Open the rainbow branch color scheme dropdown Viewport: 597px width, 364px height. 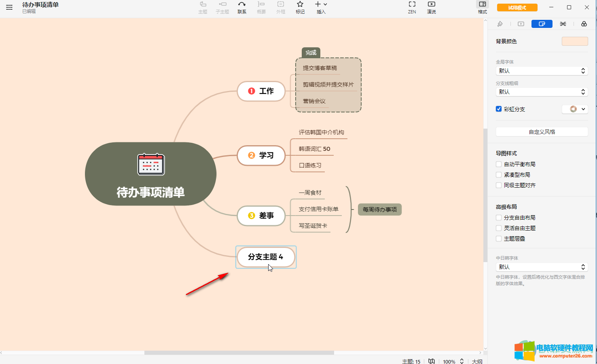tap(575, 109)
